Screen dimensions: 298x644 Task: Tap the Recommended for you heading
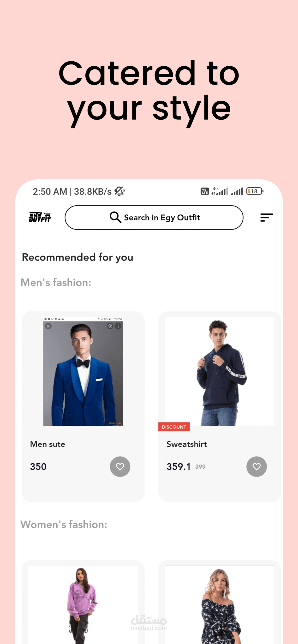(x=77, y=257)
